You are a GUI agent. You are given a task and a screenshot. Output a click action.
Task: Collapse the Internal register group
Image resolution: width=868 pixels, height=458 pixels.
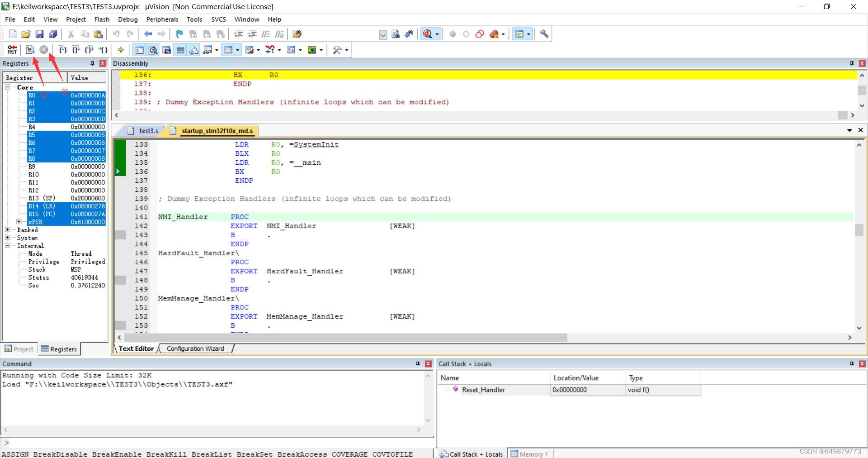(x=8, y=246)
